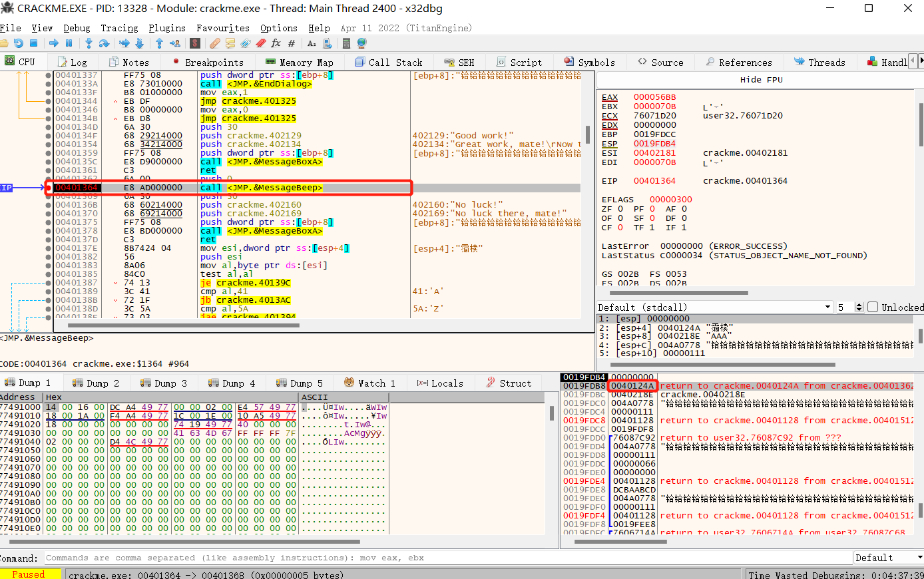Open the Help menu
Image resolution: width=924 pixels, height=579 pixels.
(x=319, y=28)
